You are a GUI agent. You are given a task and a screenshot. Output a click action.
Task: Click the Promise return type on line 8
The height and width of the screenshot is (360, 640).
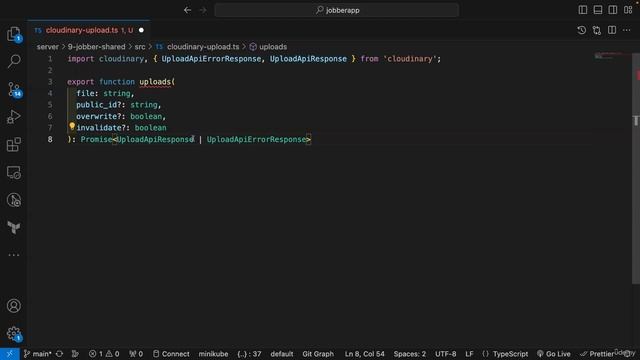(96, 140)
